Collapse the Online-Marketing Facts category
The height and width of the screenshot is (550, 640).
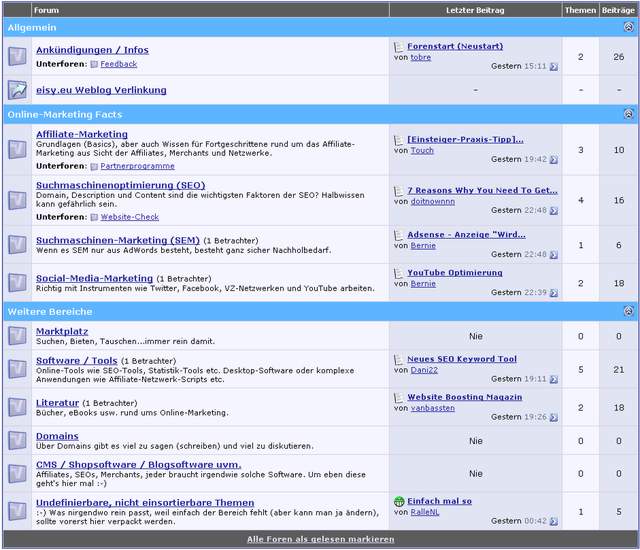click(x=629, y=114)
